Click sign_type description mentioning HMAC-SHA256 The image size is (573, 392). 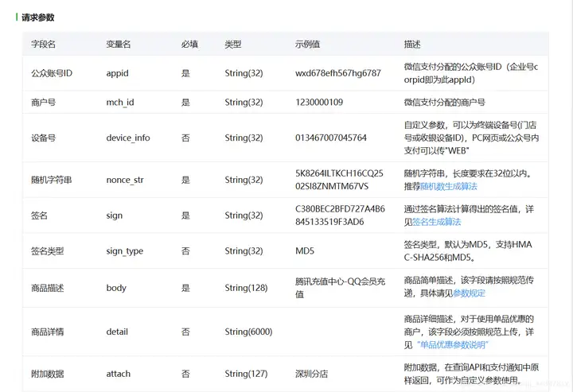tap(468, 251)
